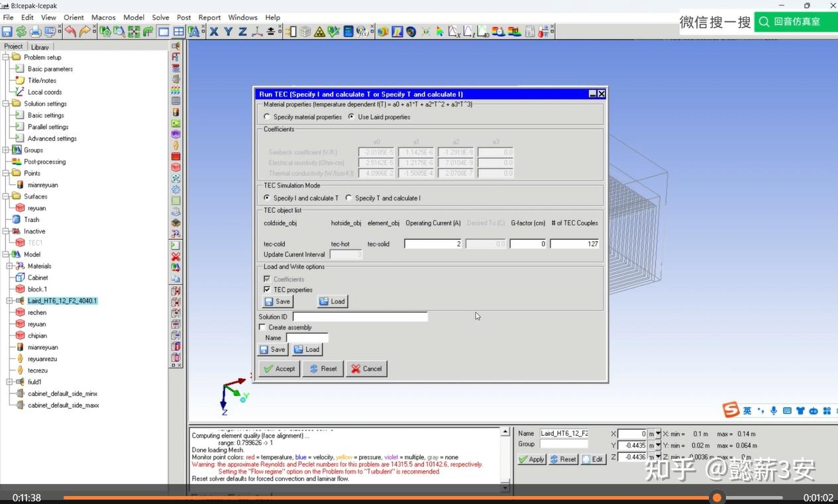Viewport: 838px width, 504px height.
Task: Collapse the Problem setup folder
Action: coord(6,57)
